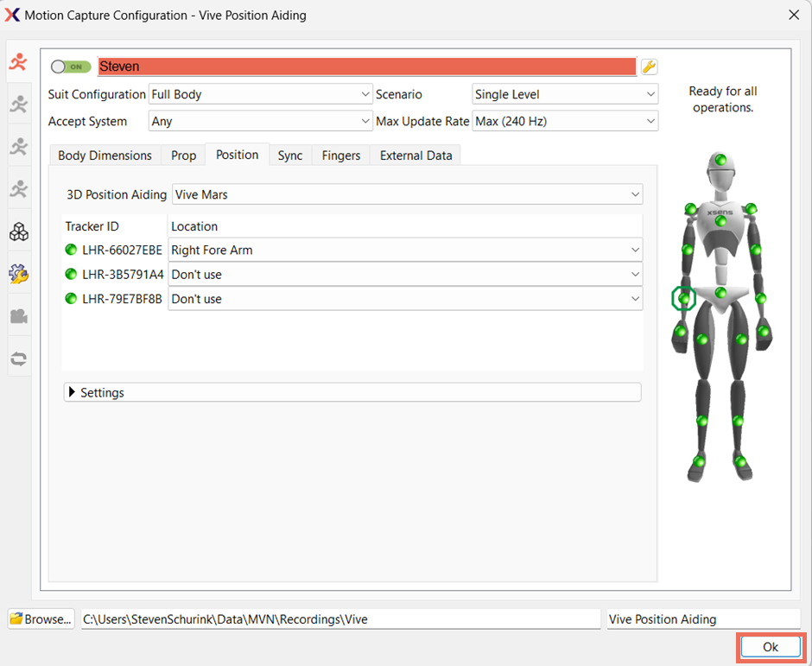
Task: Click the Browse folder button
Action: [41, 619]
